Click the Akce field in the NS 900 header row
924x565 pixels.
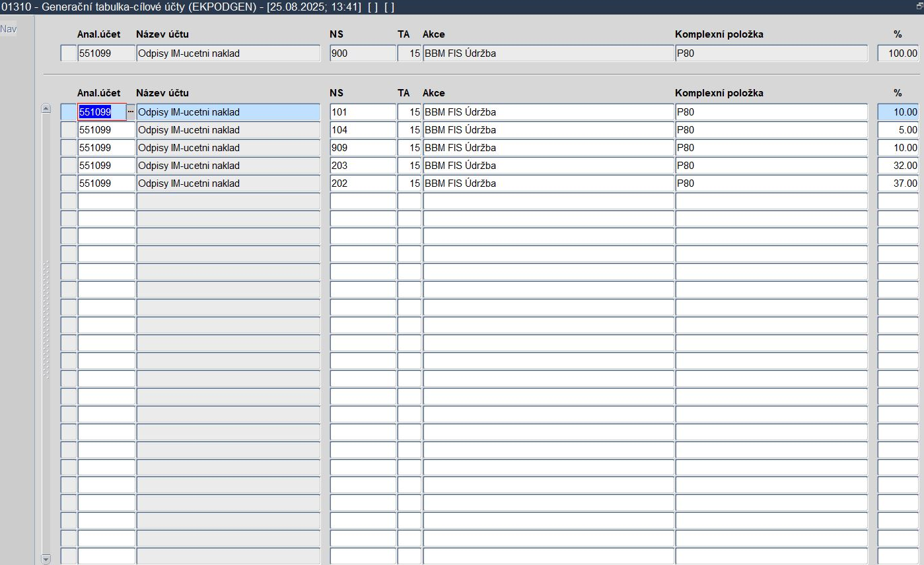(548, 53)
